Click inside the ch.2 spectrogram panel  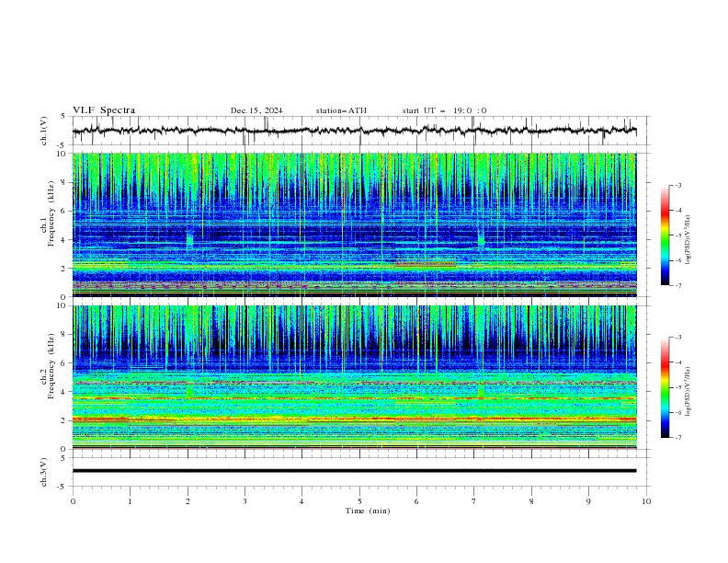[x=354, y=377]
